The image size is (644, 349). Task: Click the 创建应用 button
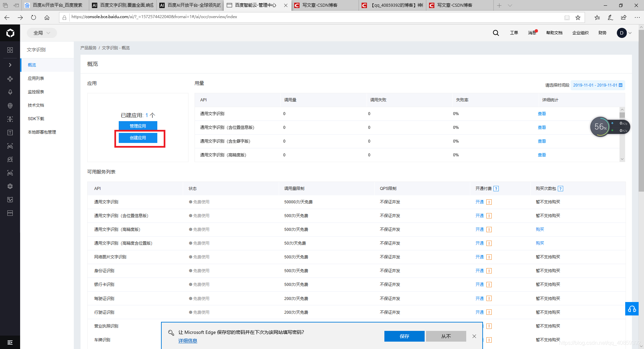[x=138, y=138]
